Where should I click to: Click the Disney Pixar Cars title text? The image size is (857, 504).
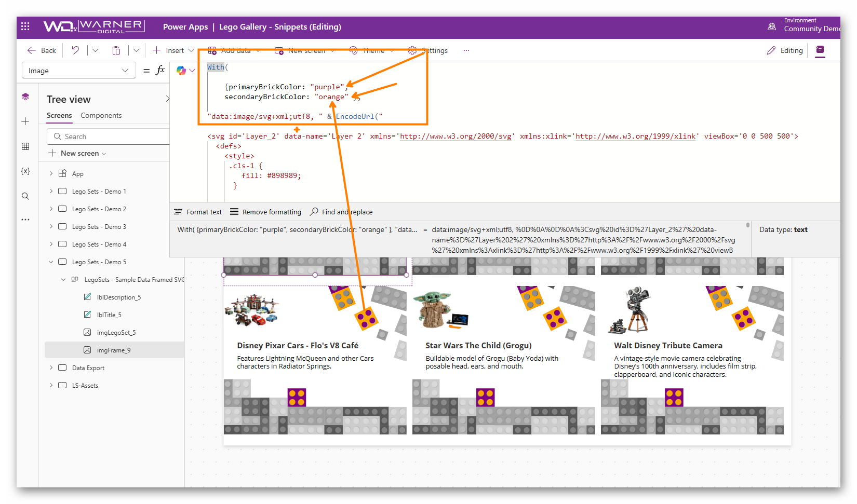click(x=298, y=345)
